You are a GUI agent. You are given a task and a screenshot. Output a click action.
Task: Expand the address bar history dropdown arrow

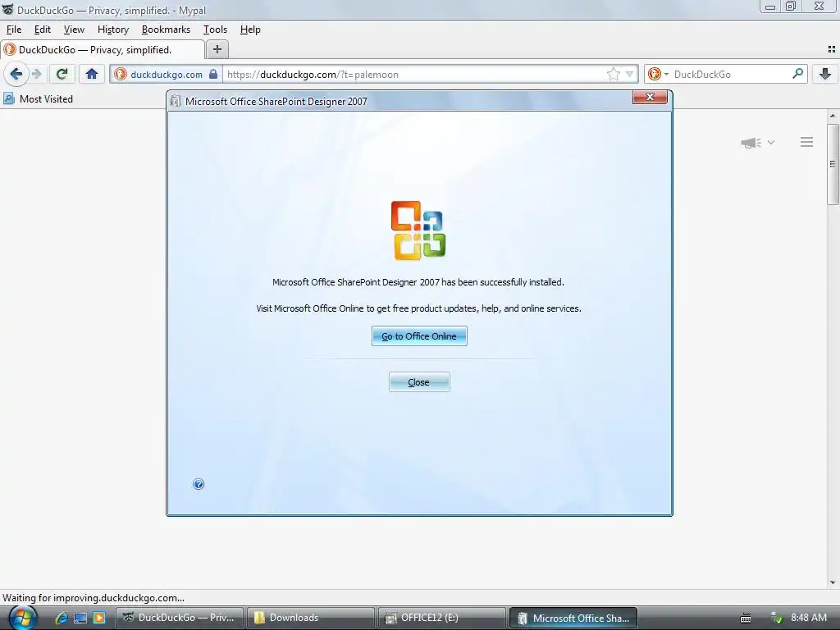coord(629,75)
